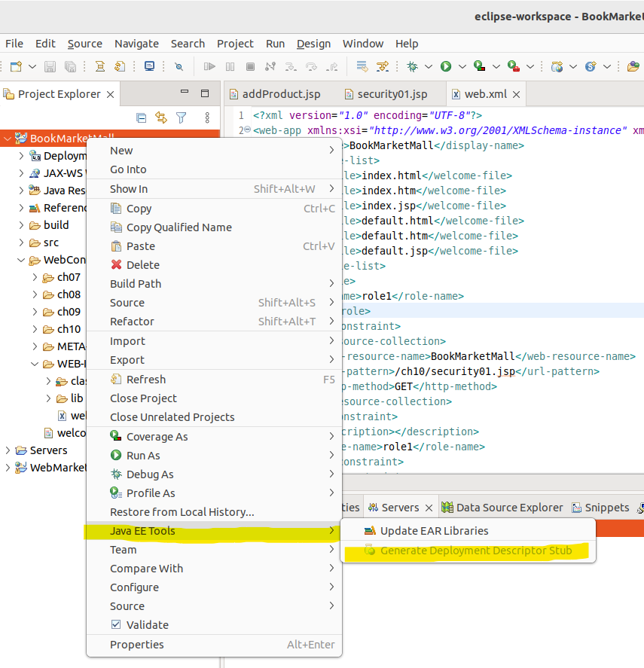The width and height of the screenshot is (644, 668).
Task: Click the green Run button icon
Action: pos(446,66)
